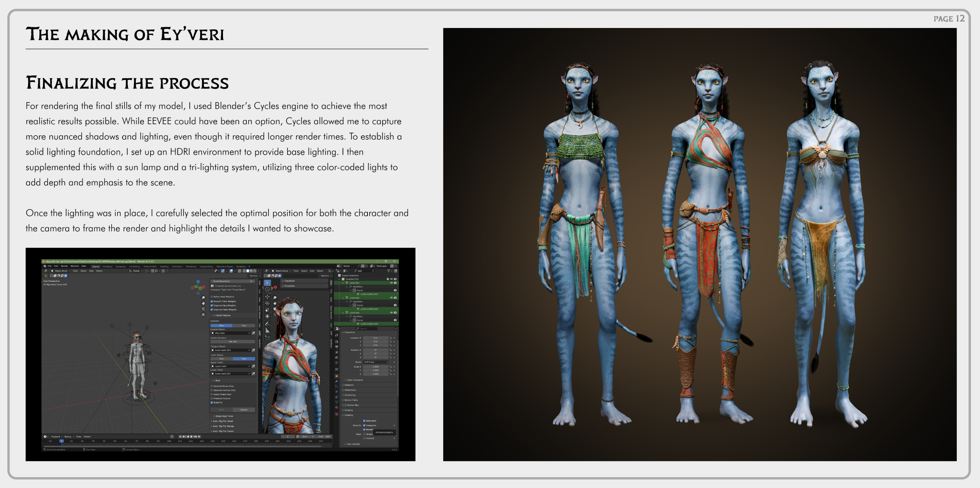Open Object Mode dropdown in left viewport

tap(61, 271)
